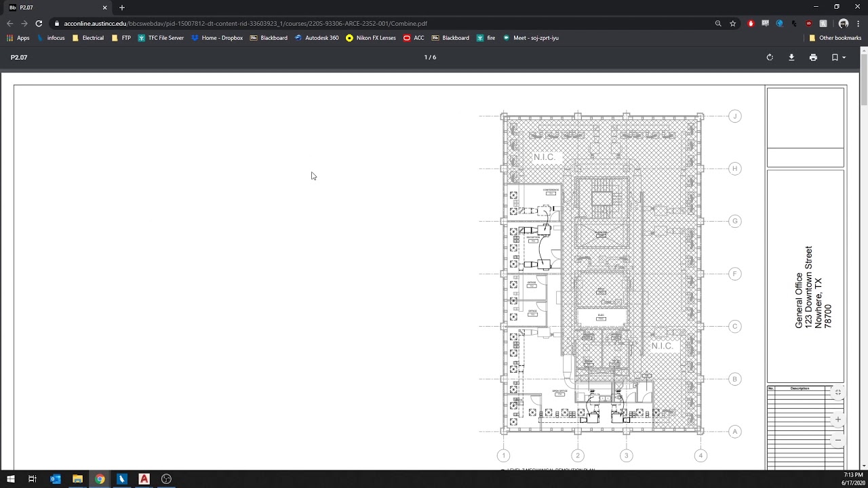Click the 'General Office' title block text

[799, 300]
